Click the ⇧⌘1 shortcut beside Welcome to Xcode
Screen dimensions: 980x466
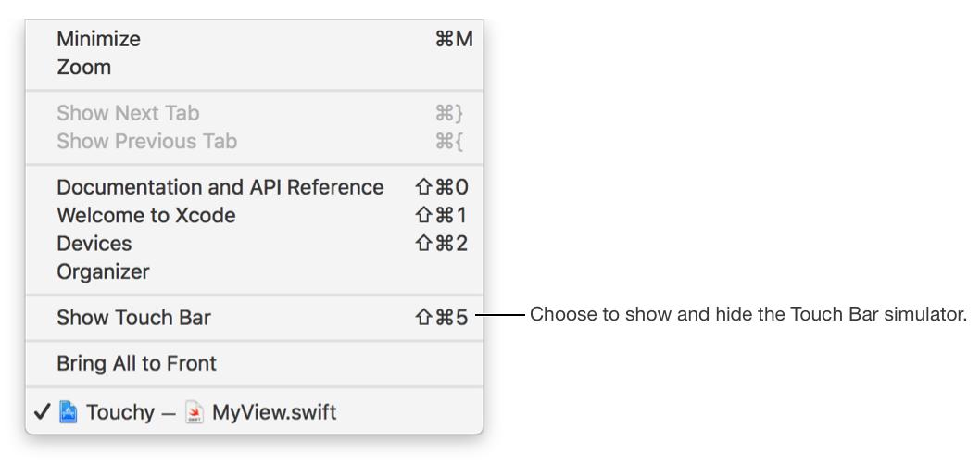pos(442,216)
